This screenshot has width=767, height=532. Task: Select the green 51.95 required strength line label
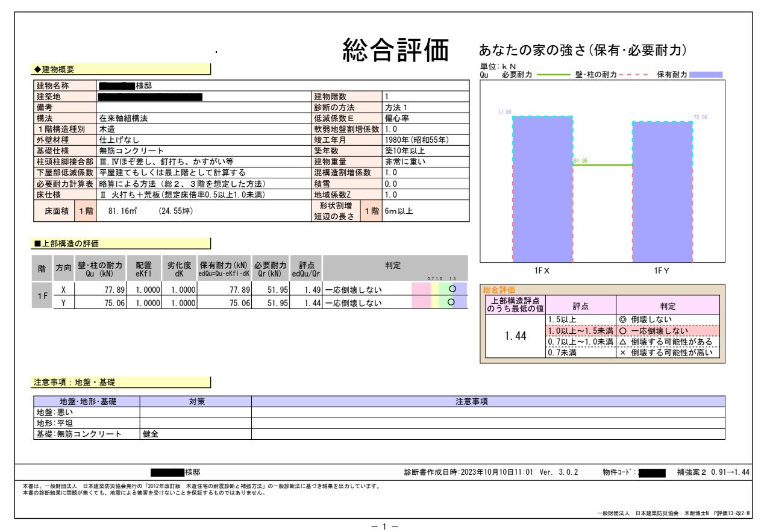pyautogui.click(x=580, y=161)
